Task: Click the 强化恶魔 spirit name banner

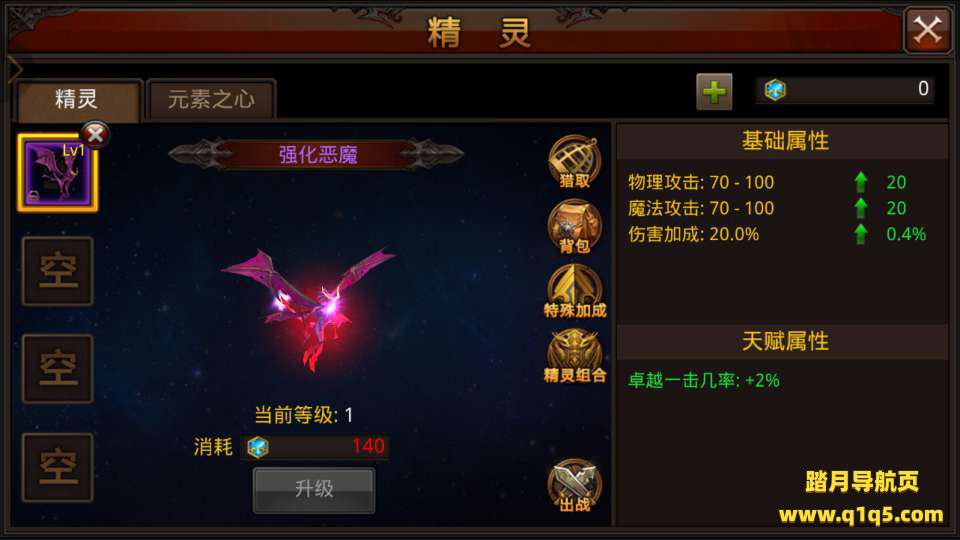Action: [x=317, y=154]
